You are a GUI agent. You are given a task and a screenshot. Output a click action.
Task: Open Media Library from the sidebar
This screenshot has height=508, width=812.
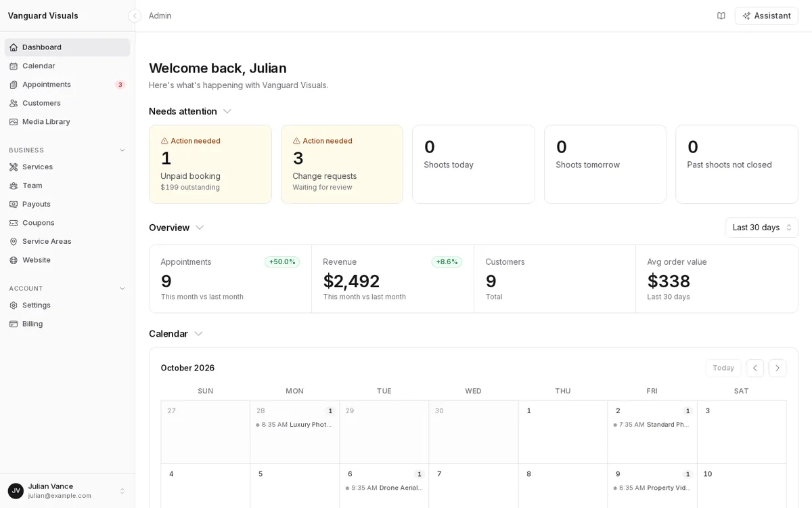(67, 122)
